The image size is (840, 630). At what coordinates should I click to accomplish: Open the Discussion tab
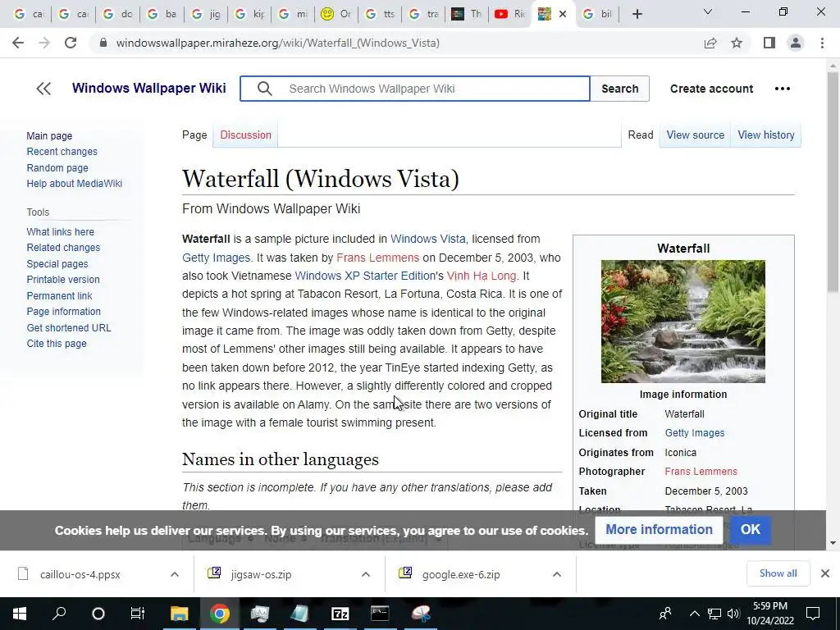tap(245, 135)
